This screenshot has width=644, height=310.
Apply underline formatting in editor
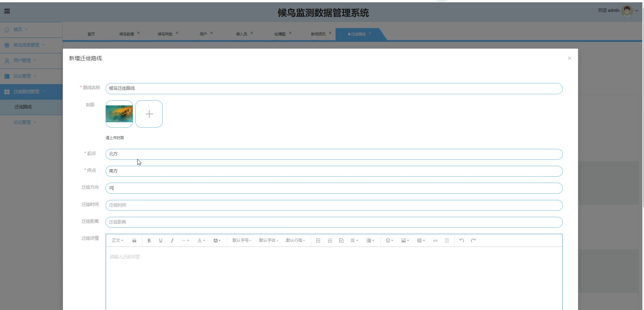pos(161,240)
